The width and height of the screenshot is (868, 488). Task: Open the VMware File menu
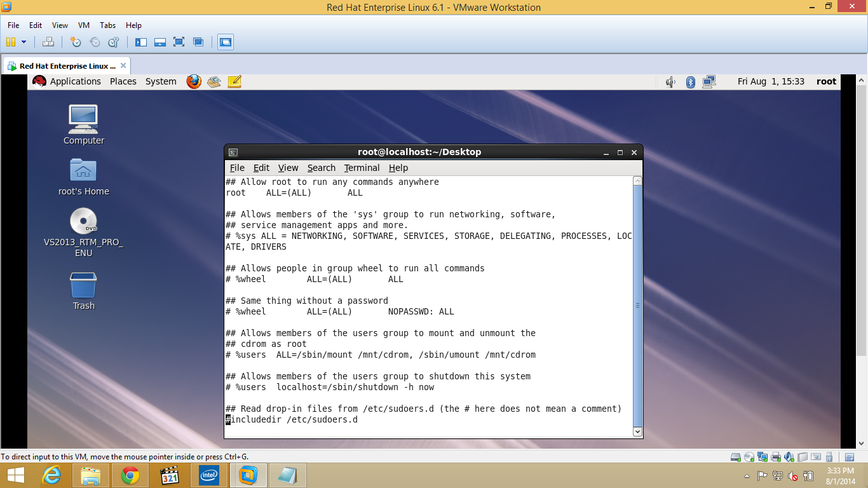(13, 25)
